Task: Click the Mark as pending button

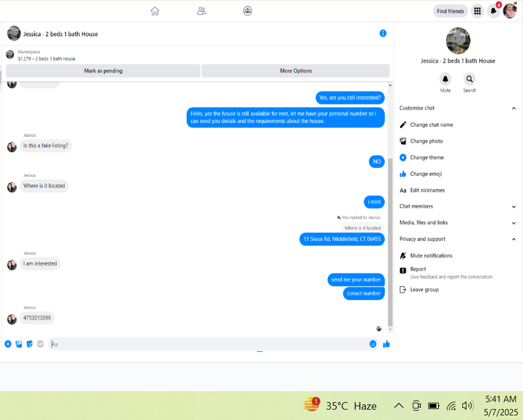Action: click(x=103, y=70)
